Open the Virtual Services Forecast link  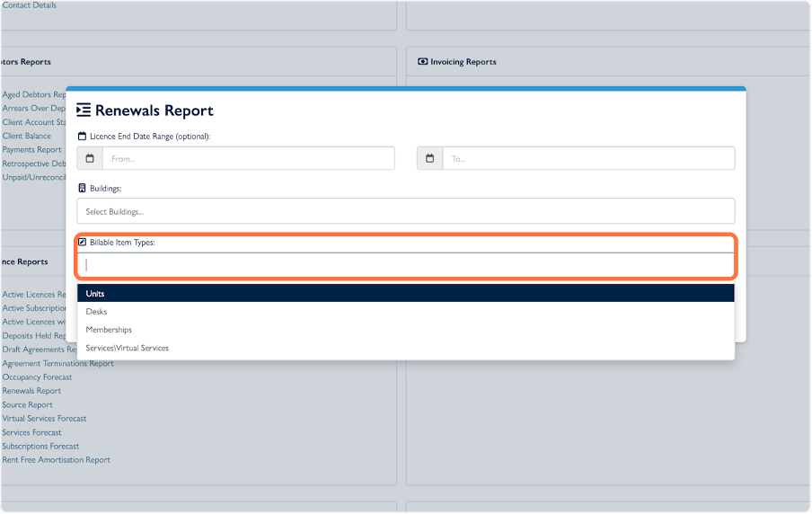(44, 419)
